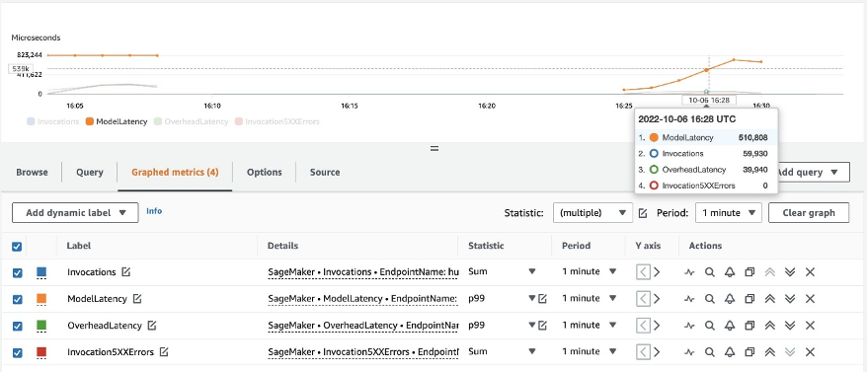
Task: Open SageMaker ModelLatency details link
Action: (363, 298)
